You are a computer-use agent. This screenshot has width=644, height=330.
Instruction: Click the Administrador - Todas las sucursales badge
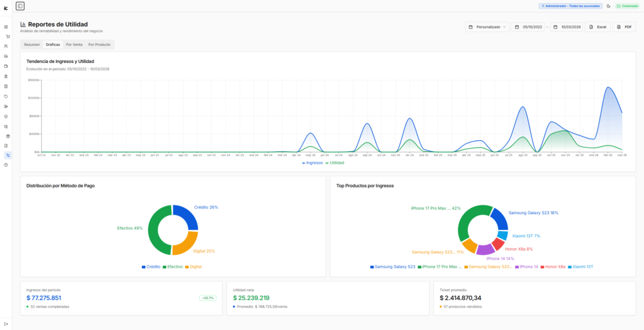[570, 6]
